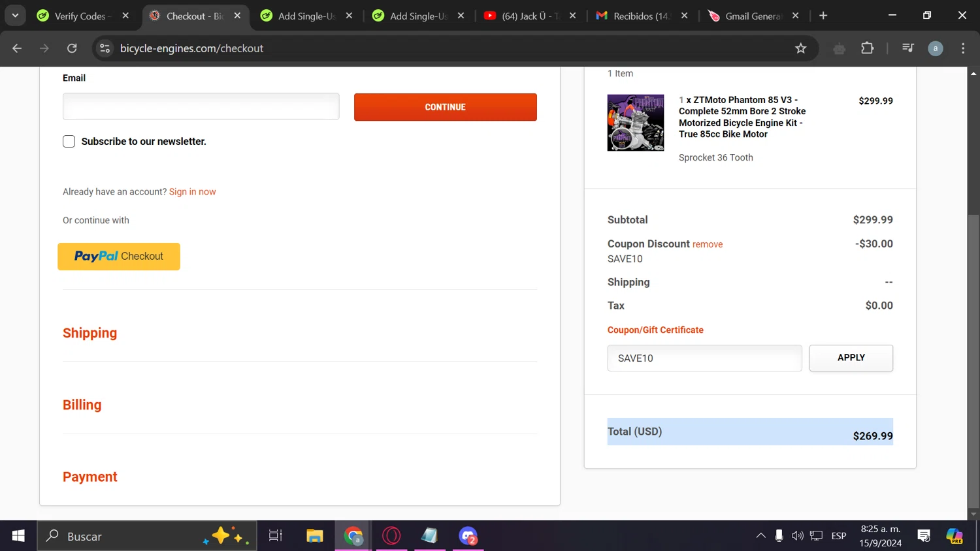The height and width of the screenshot is (551, 980).
Task: Click the Sprocket 36 Tooth option text
Action: pos(716,157)
